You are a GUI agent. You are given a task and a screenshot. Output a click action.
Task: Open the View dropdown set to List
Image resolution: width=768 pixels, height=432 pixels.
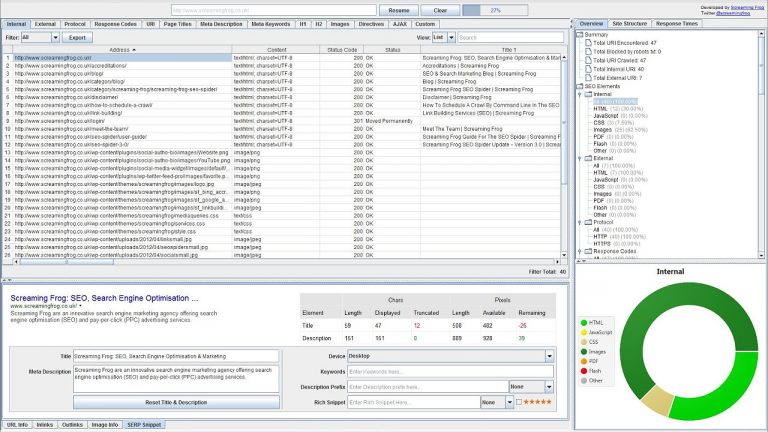coord(443,37)
